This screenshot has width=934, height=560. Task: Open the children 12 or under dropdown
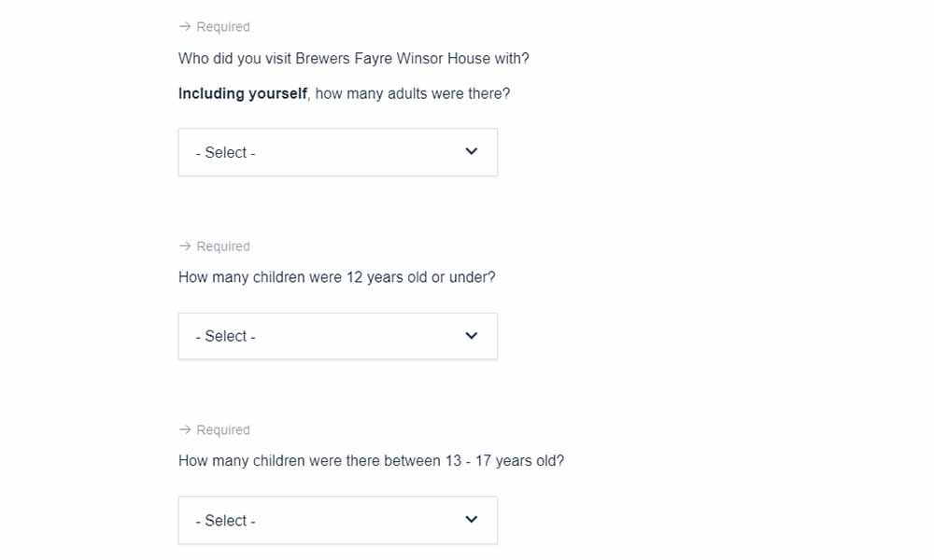[x=338, y=336]
